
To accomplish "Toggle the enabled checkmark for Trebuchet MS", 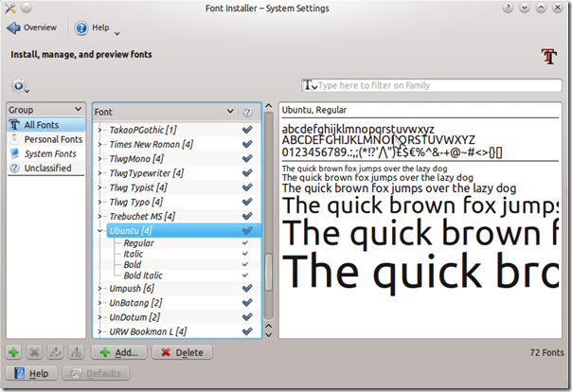I will point(247,216).
